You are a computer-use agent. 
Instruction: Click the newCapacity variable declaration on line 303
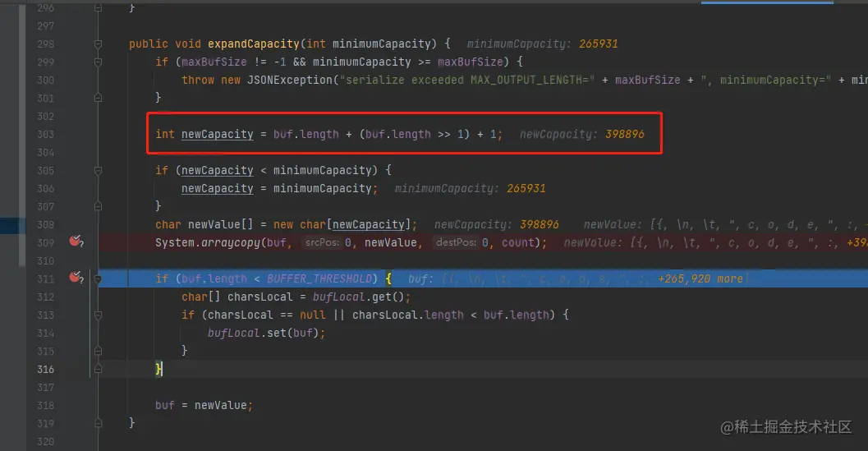click(218, 134)
